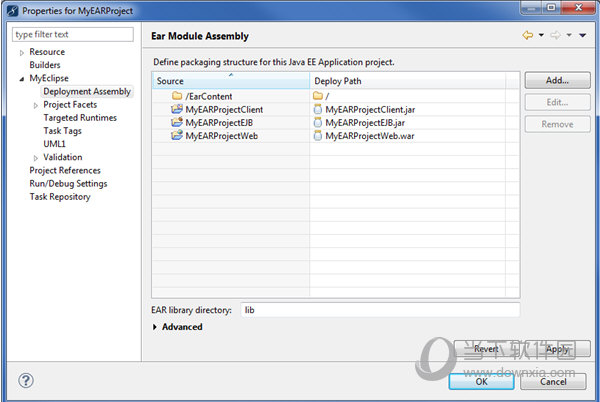Viewport: 600px width, 402px height.
Task: Select the Project Facets label
Action: 70,104
